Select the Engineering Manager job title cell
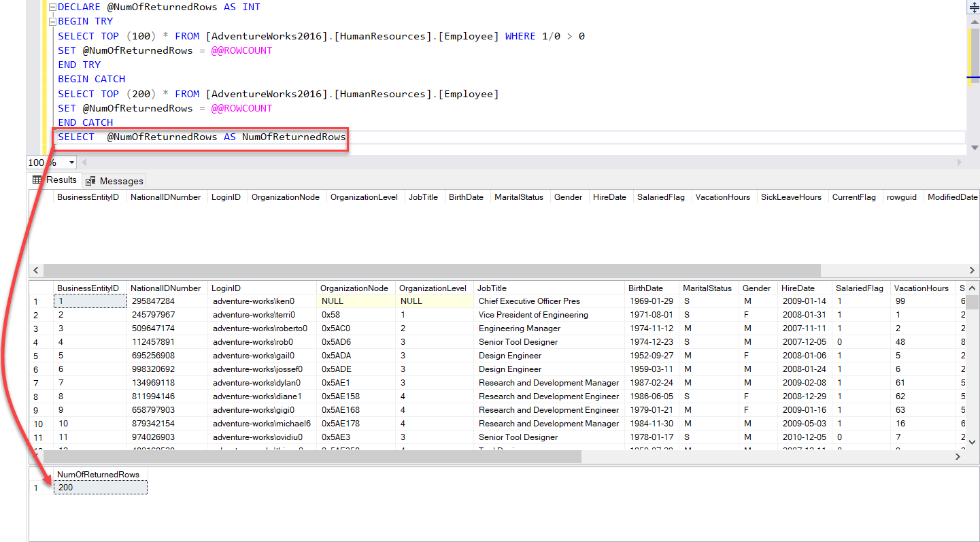 [548, 328]
